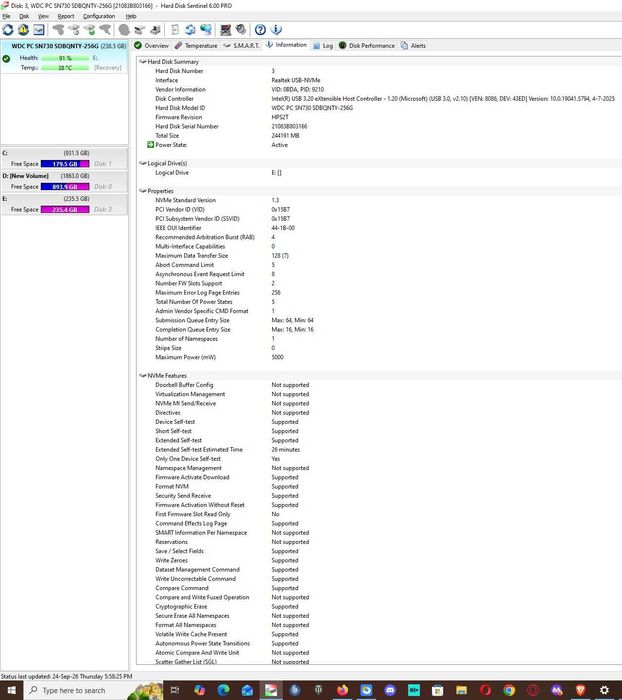Image resolution: width=622 pixels, height=700 pixels.
Task: Click the Status last updated status bar text
Action: tap(67, 677)
